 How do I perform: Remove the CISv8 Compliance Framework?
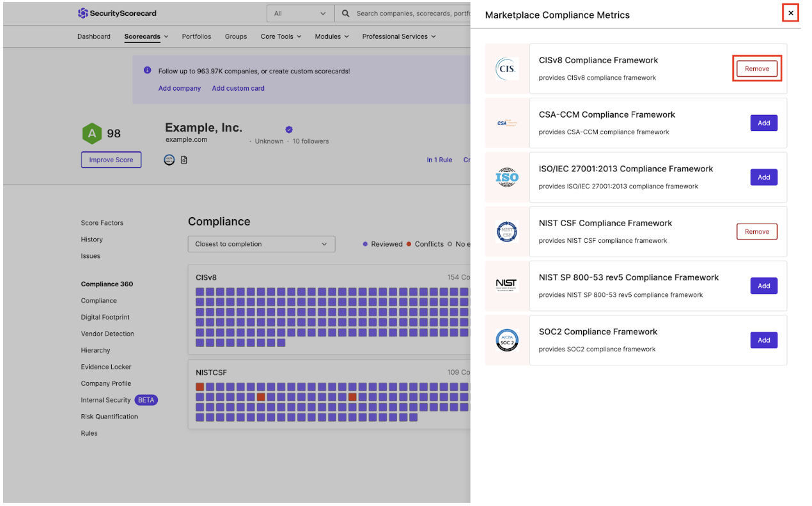pos(757,69)
